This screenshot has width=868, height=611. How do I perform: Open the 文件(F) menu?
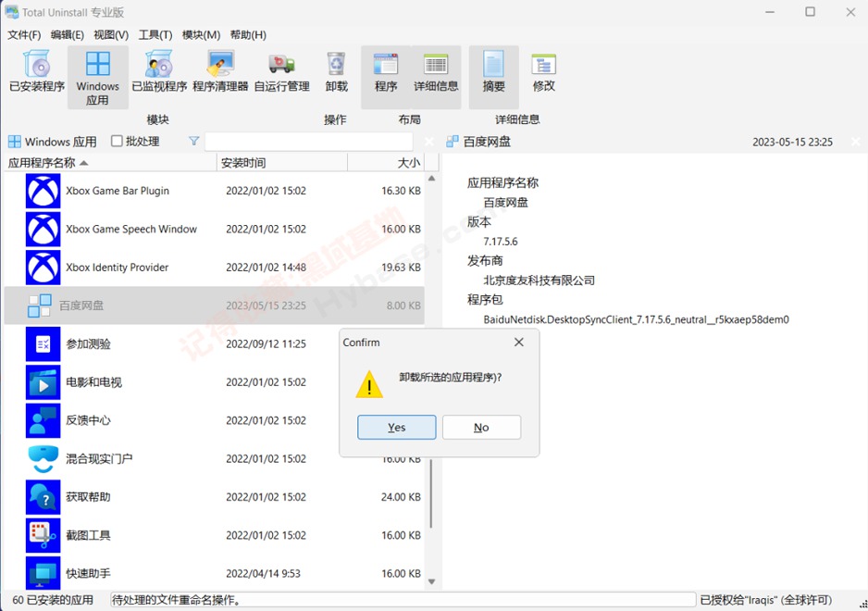click(24, 35)
